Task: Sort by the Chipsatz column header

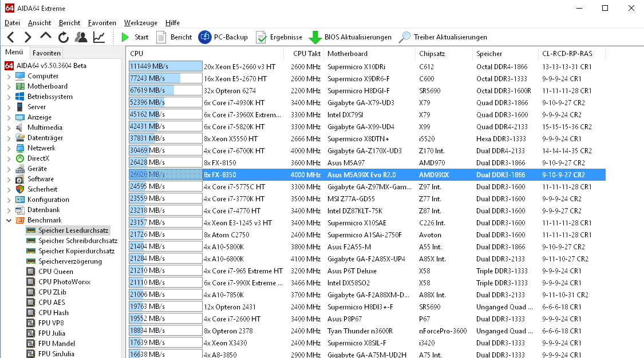Action: tap(444, 54)
